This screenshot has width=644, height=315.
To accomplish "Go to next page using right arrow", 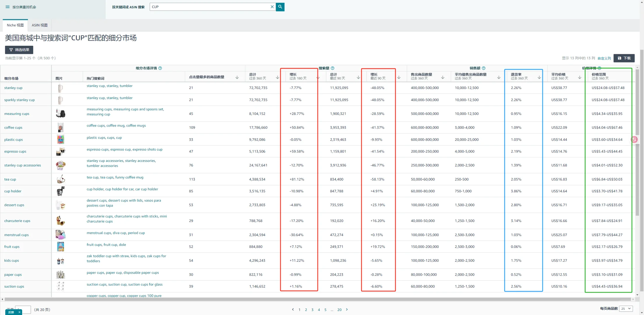I will 347,309.
